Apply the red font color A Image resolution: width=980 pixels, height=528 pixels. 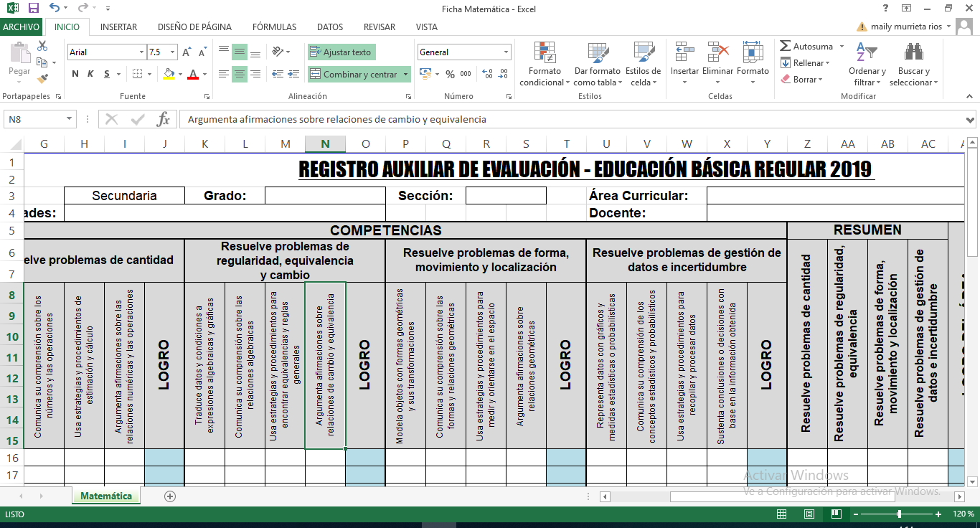click(x=192, y=74)
